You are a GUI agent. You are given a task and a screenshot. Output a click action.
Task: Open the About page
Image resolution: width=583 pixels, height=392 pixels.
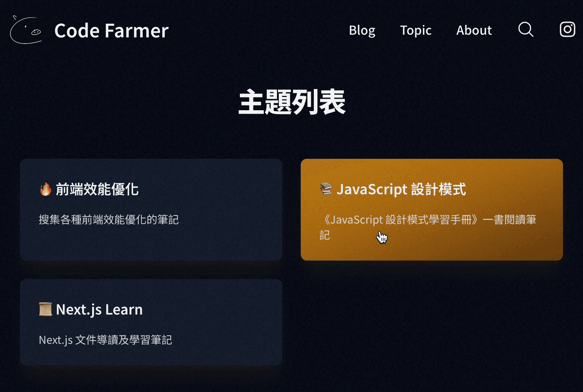(474, 30)
